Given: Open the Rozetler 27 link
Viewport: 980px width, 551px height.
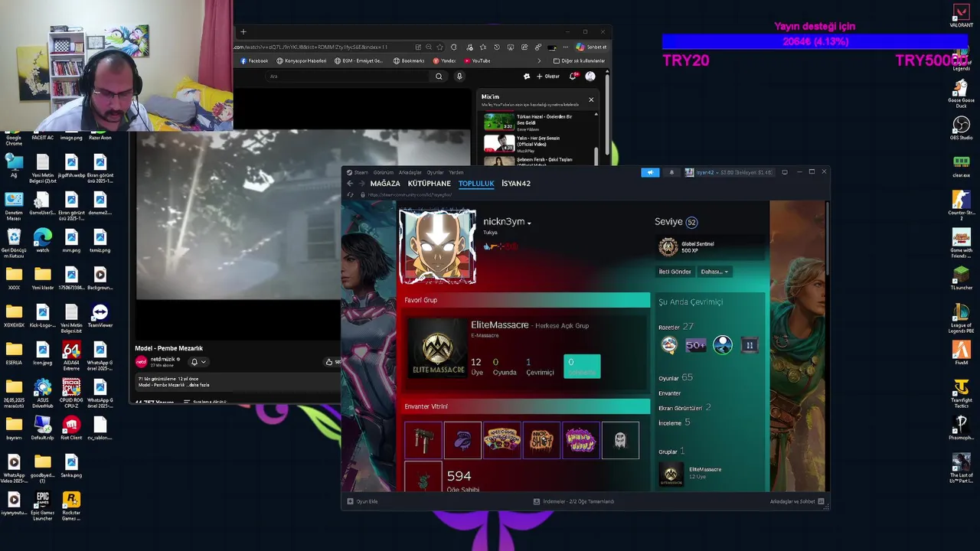Looking at the screenshot, I should tap(676, 327).
